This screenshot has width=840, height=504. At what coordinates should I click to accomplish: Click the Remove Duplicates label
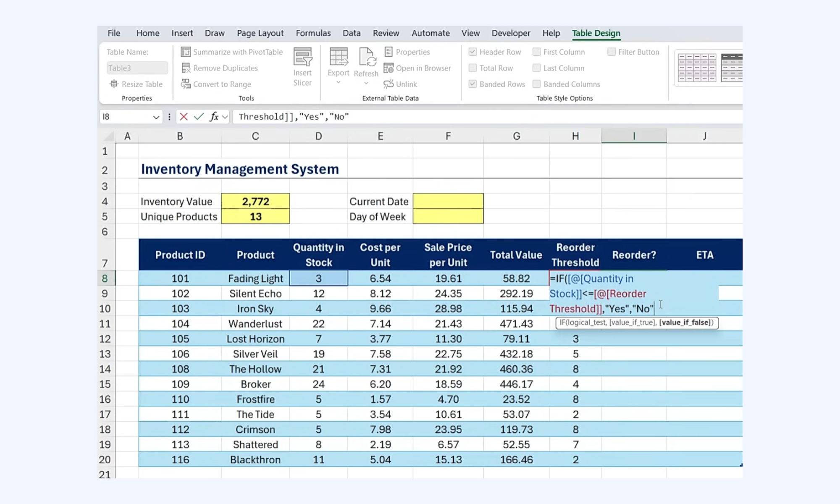coord(226,68)
